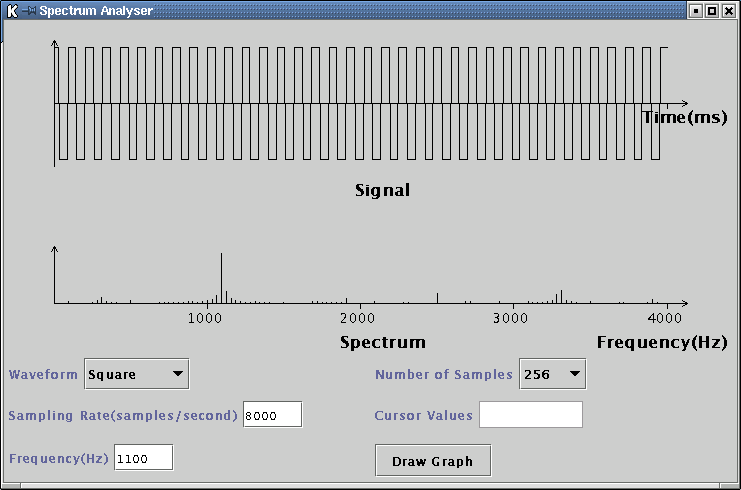
Task: Click the Time(ms) axis label
Action: coord(684,117)
